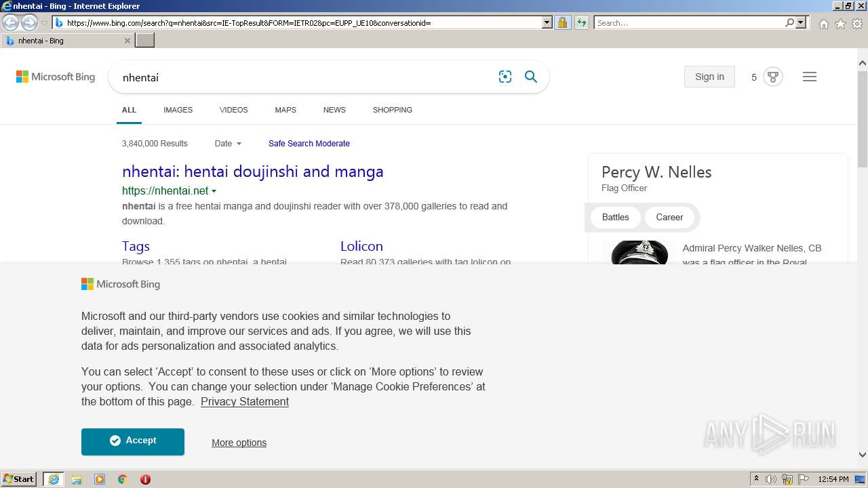Image resolution: width=868 pixels, height=488 pixels.
Task: Submit search with Bing magnifier icon
Action: 531,77
